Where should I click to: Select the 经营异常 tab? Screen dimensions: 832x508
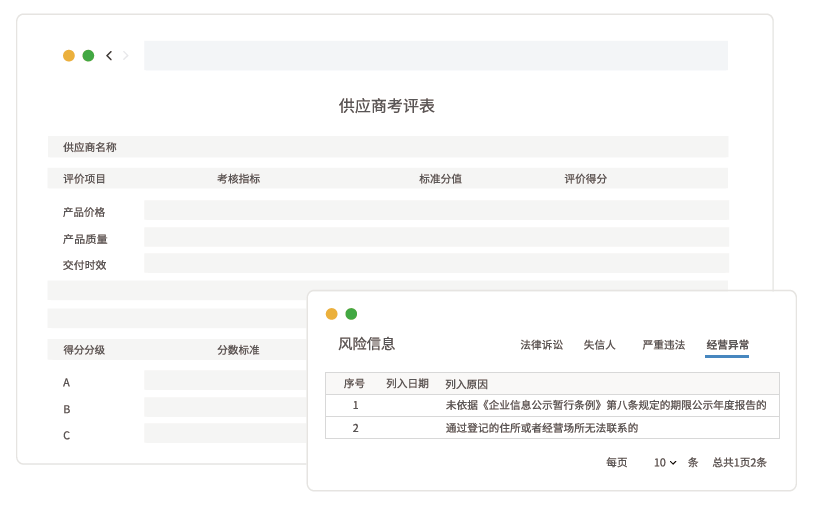[727, 345]
